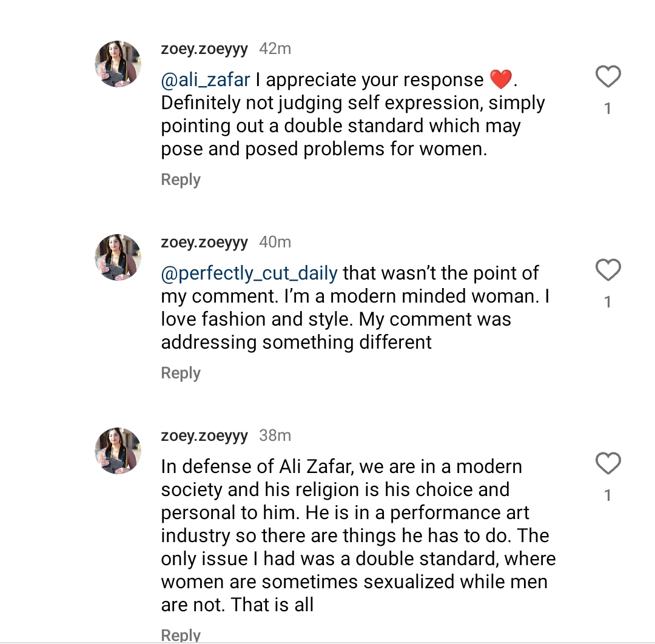This screenshot has width=655, height=644.
Task: Like the 38m comment with heart icon
Action: click(x=608, y=464)
